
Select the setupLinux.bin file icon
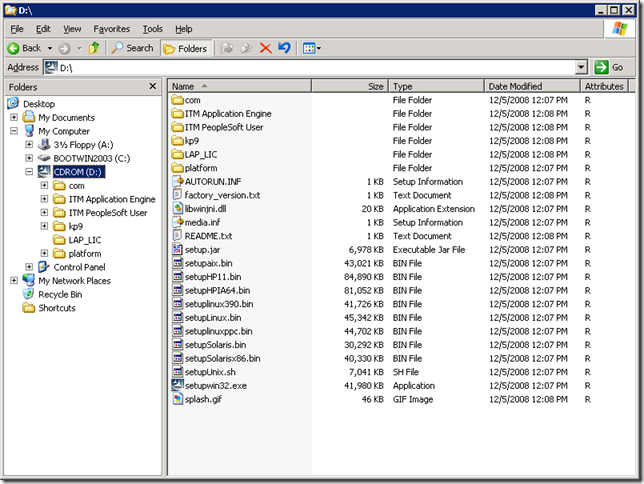[x=177, y=317]
